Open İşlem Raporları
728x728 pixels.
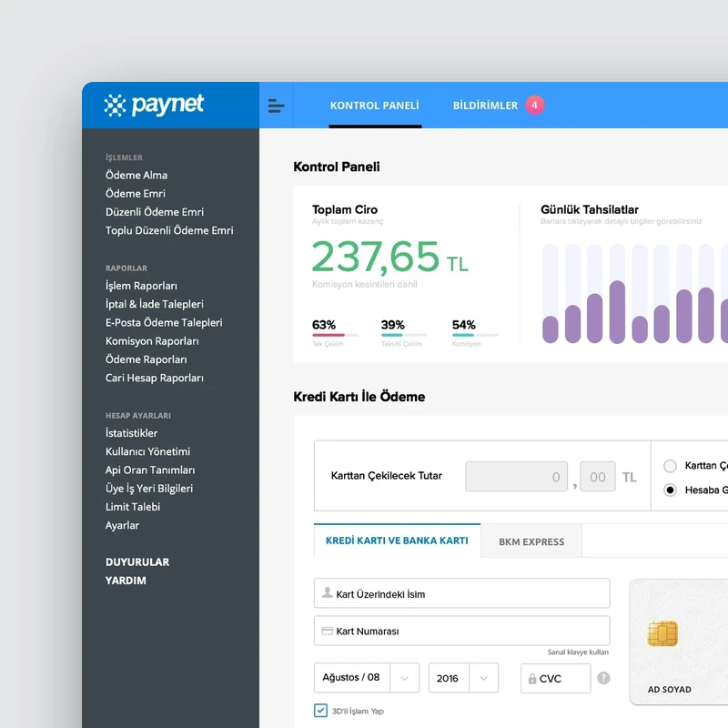tap(141, 286)
